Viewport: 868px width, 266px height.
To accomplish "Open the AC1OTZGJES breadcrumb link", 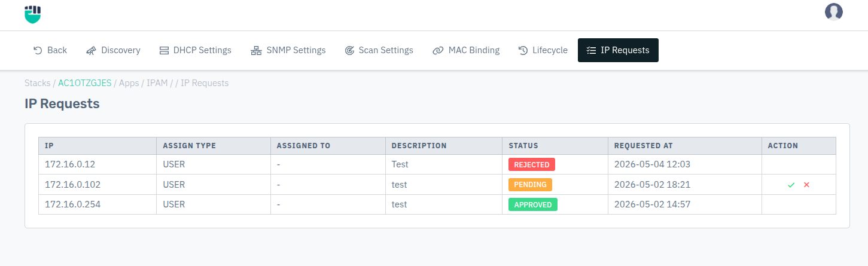I will pyautogui.click(x=84, y=83).
